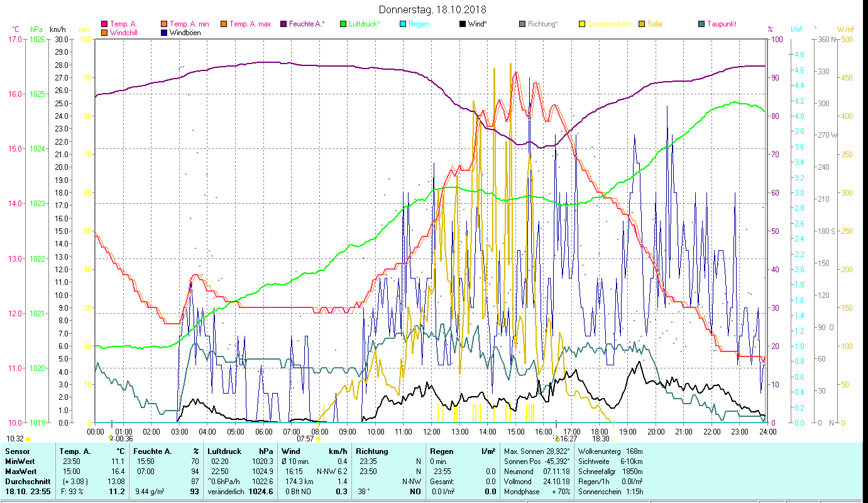Screen dimensions: 868x503
Task: Click the black Wind* legend swatch
Action: [463, 24]
